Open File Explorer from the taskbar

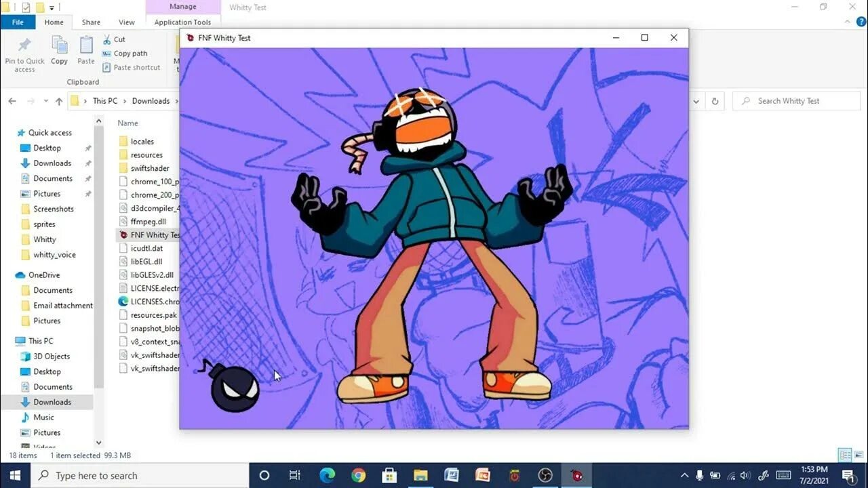point(420,475)
